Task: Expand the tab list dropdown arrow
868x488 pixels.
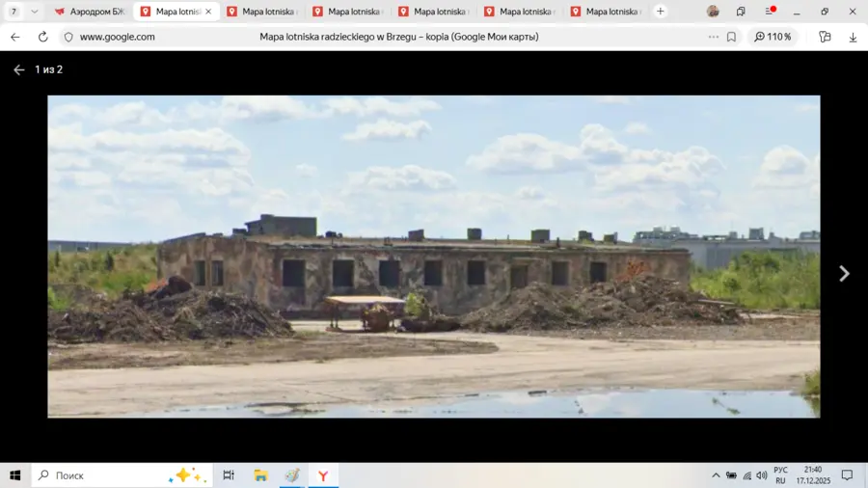Action: click(x=35, y=12)
